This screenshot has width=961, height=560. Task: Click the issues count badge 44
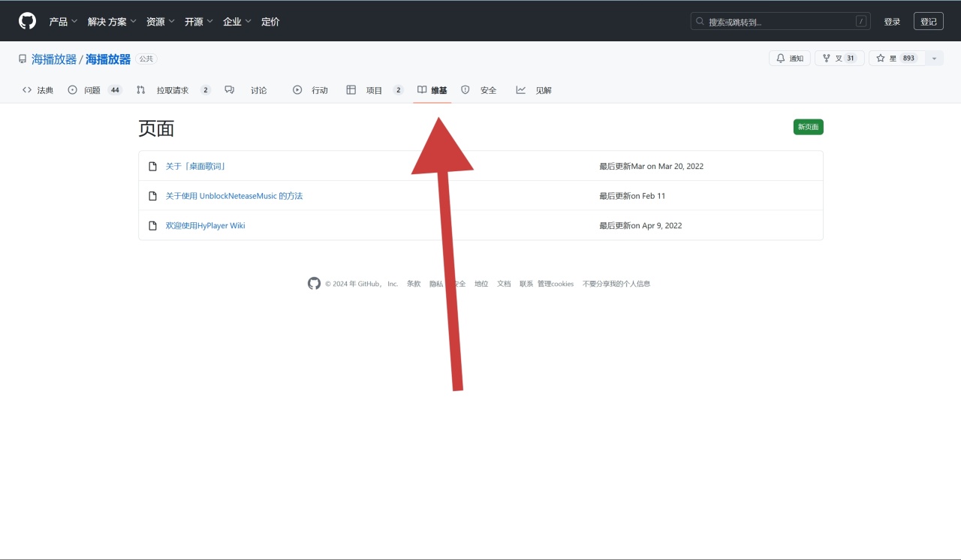click(115, 90)
